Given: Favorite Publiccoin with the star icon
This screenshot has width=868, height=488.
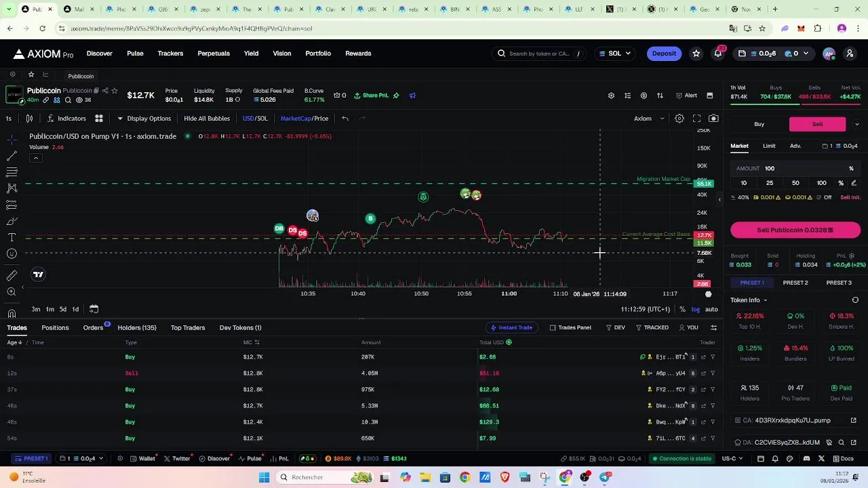Looking at the screenshot, I should [x=115, y=91].
